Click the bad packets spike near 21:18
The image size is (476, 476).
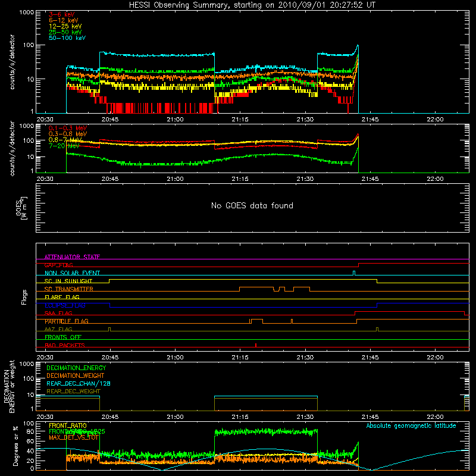tap(256, 345)
